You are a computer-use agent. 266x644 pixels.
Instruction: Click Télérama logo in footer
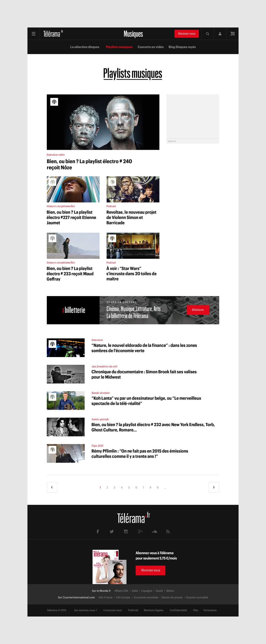[x=134, y=518]
